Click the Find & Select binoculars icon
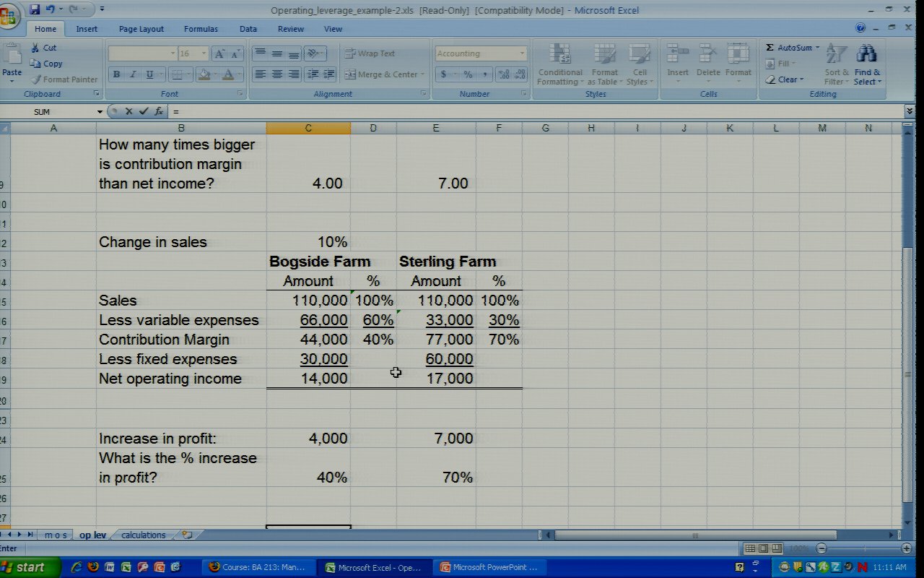Image resolution: width=924 pixels, height=578 pixels. click(x=866, y=55)
